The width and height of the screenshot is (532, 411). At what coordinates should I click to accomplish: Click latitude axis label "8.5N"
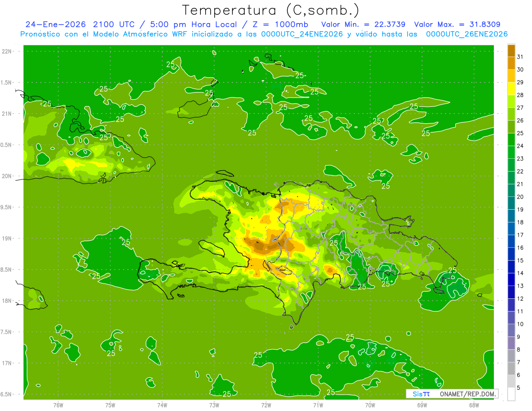pos(7,270)
